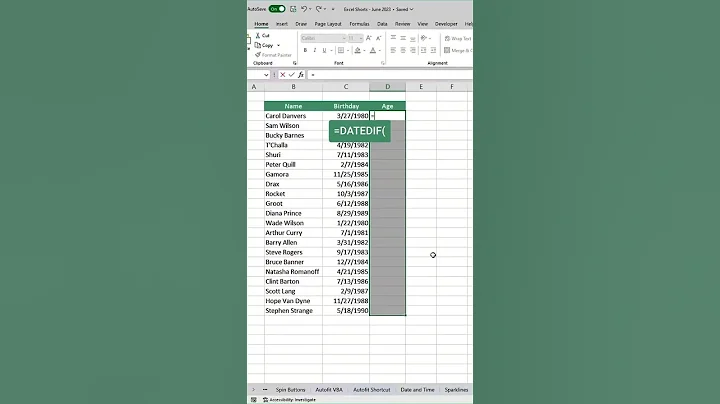Open the Clipboard dialog launcher

click(295, 63)
